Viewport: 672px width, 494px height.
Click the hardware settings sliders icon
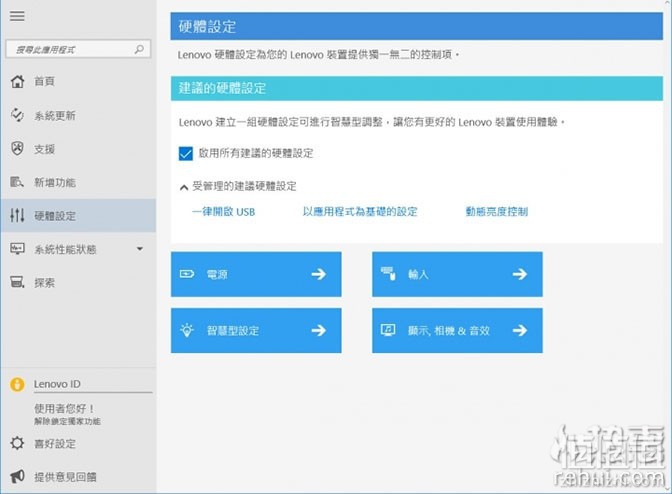coord(17,215)
